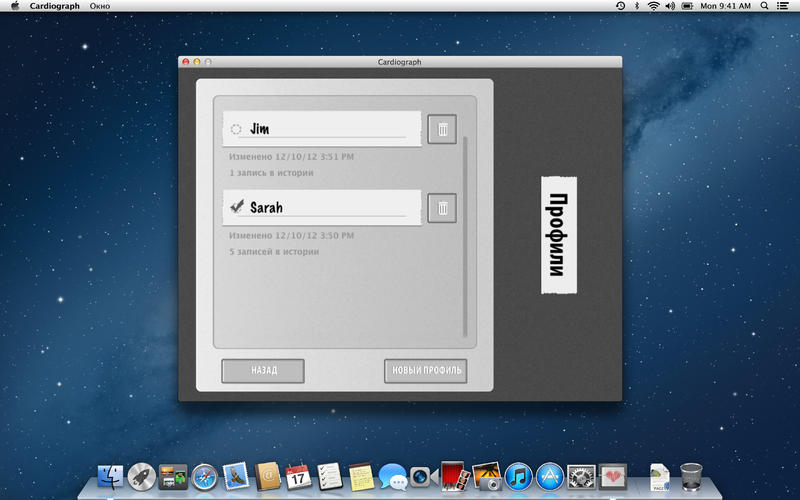800x500 pixels.
Task: Click the volume icon in menu bar
Action: (670, 6)
